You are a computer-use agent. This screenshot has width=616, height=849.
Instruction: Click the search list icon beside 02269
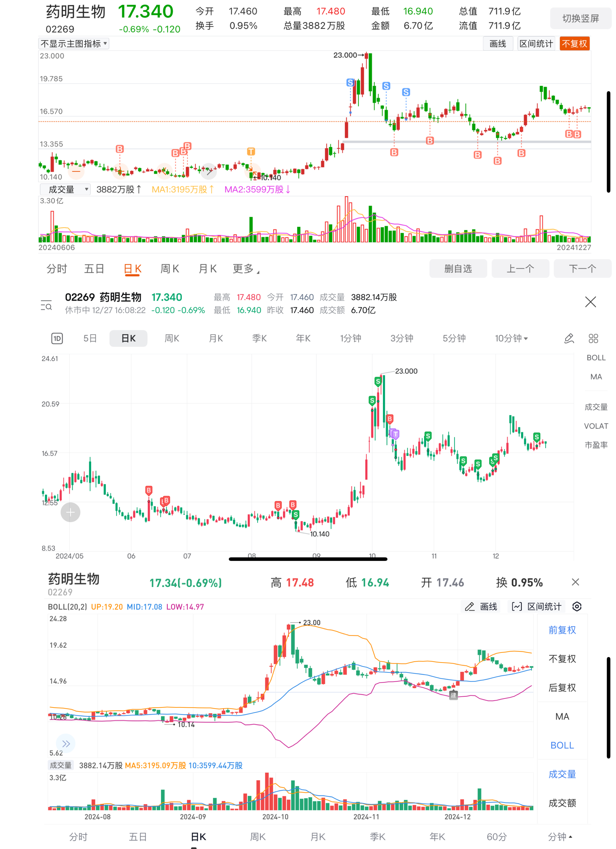click(x=46, y=305)
